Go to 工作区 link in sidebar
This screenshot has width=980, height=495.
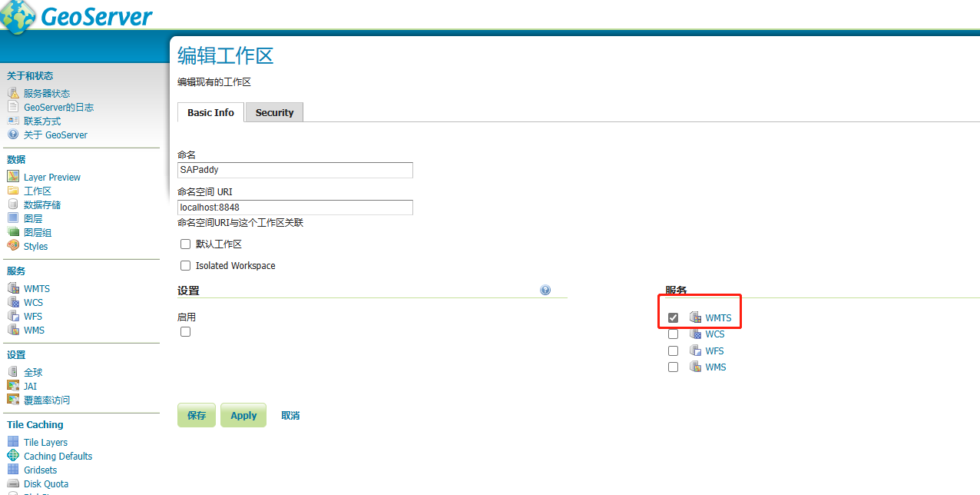point(38,191)
